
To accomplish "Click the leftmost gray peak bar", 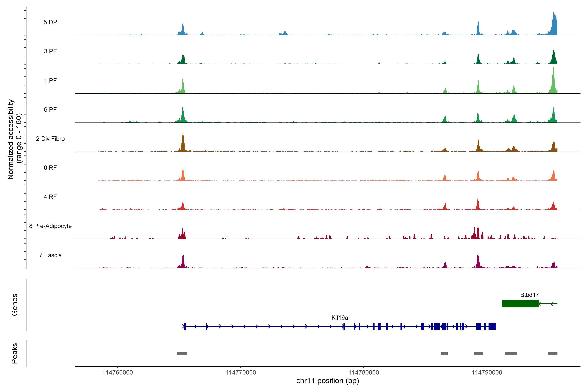I will click(x=182, y=353).
